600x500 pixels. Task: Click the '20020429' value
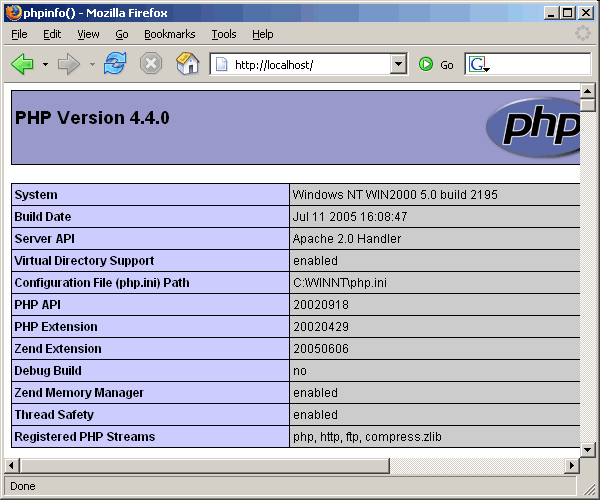[321, 327]
